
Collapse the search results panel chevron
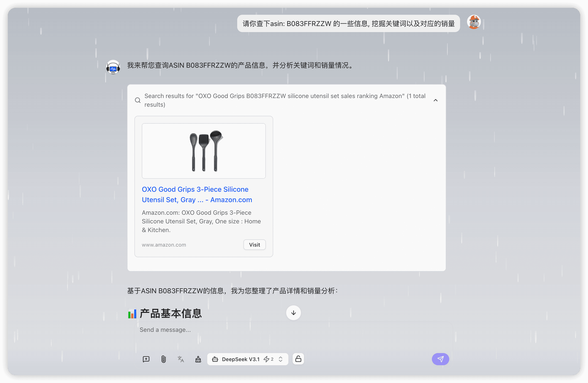click(435, 100)
